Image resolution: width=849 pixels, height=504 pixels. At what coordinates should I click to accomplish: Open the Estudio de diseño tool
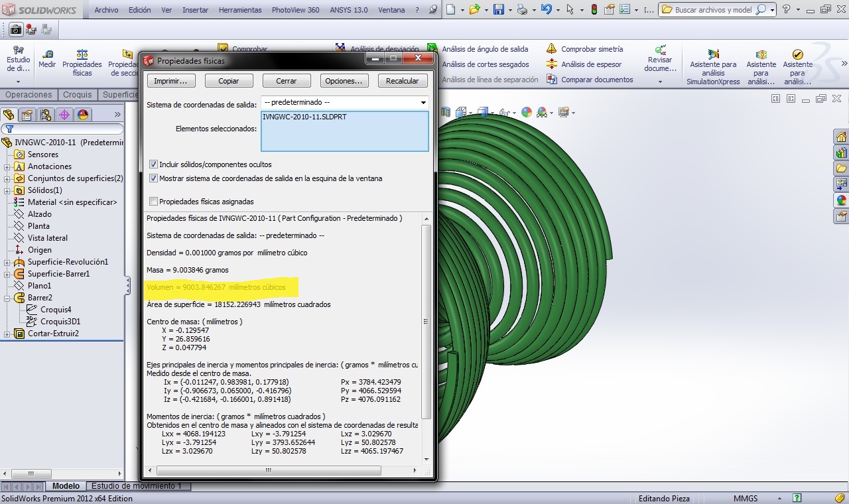pos(19,58)
